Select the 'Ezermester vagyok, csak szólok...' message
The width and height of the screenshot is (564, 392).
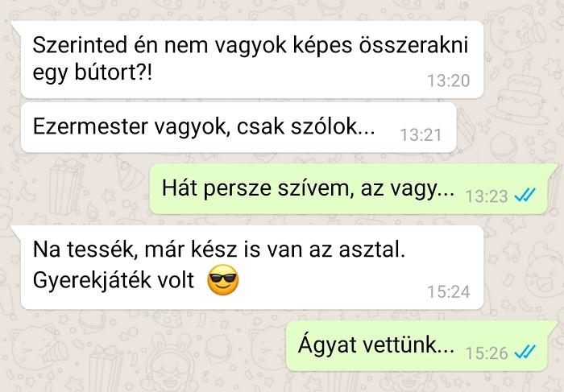point(238,127)
